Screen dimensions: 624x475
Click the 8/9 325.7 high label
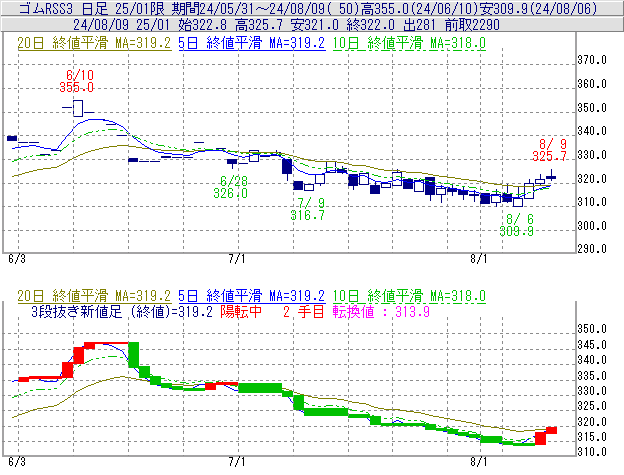[x=550, y=150]
